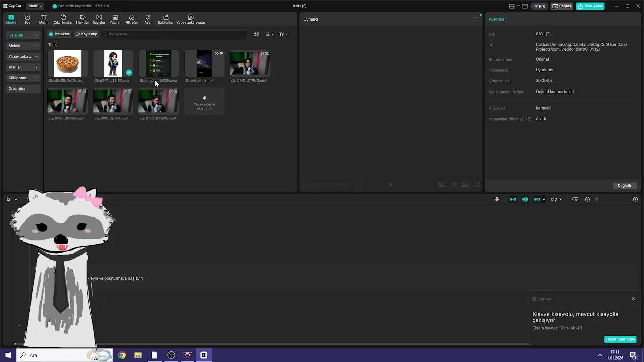Image resolution: width=644 pixels, height=362 pixels.
Task: Open the Efektler effects tab
Action: [82, 19]
